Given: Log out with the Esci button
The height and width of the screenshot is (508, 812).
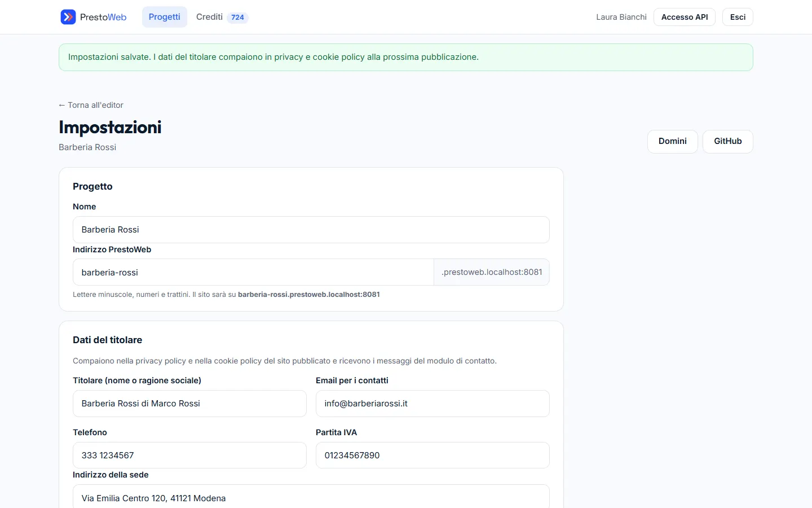Looking at the screenshot, I should pos(738,17).
